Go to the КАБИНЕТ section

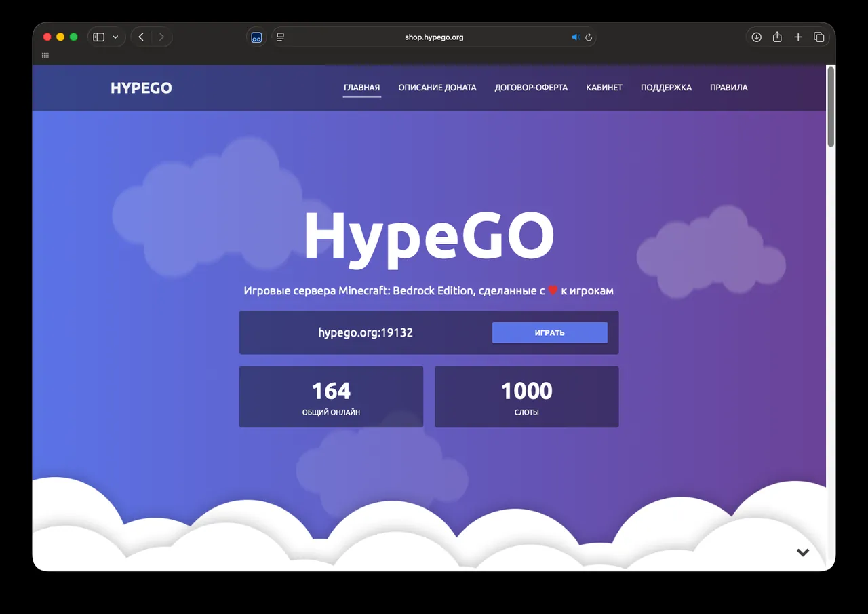604,88
